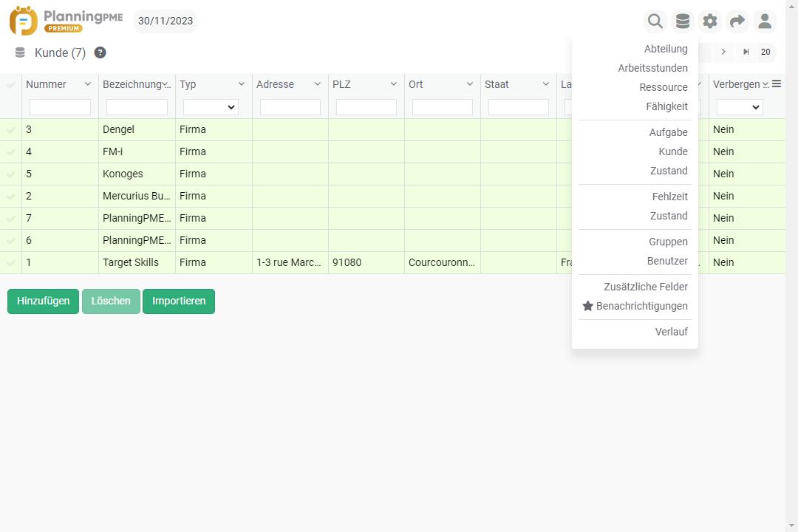
Task: Open Benachrichtigungen menu entry
Action: [x=641, y=306]
